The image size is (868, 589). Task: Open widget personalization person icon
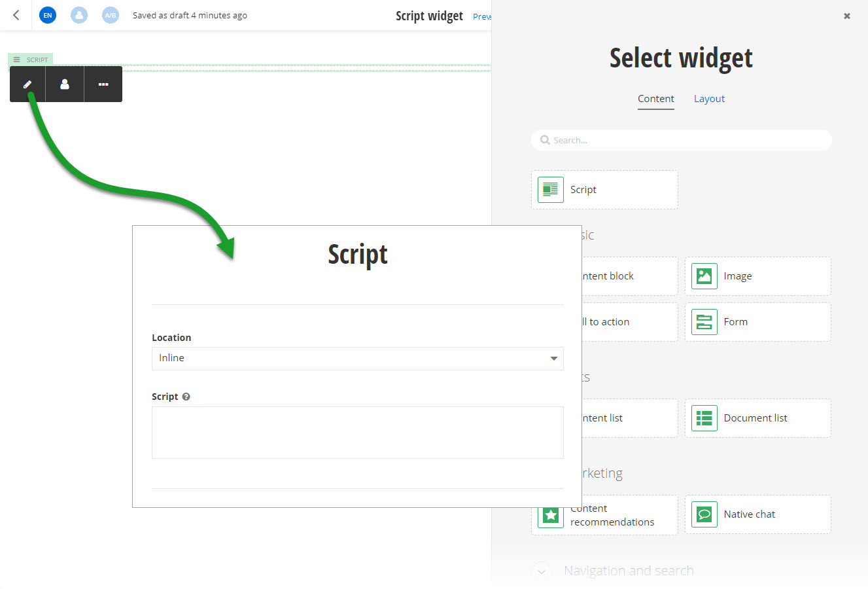[x=65, y=84]
